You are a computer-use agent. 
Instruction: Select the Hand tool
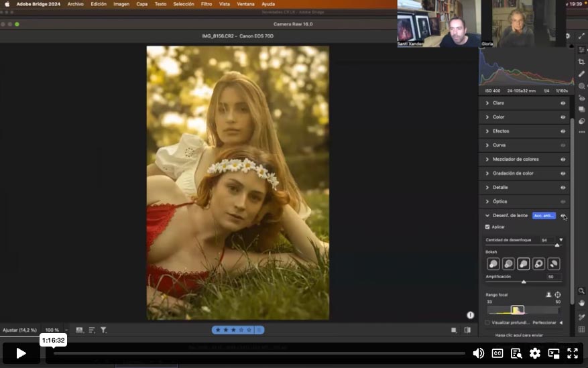click(581, 303)
